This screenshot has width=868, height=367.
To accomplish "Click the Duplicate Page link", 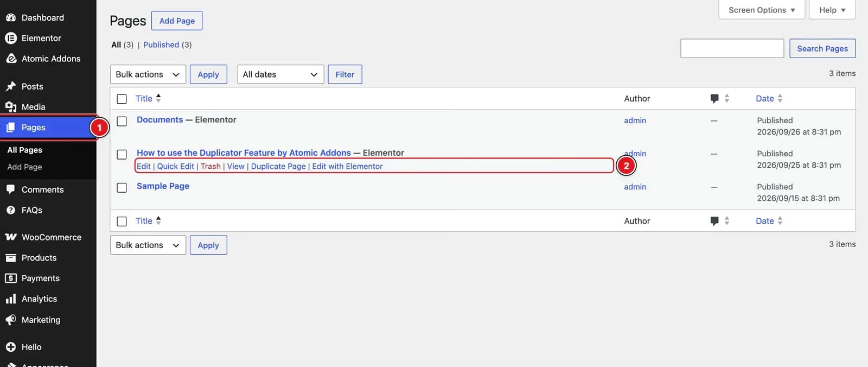I will pyautogui.click(x=278, y=166).
